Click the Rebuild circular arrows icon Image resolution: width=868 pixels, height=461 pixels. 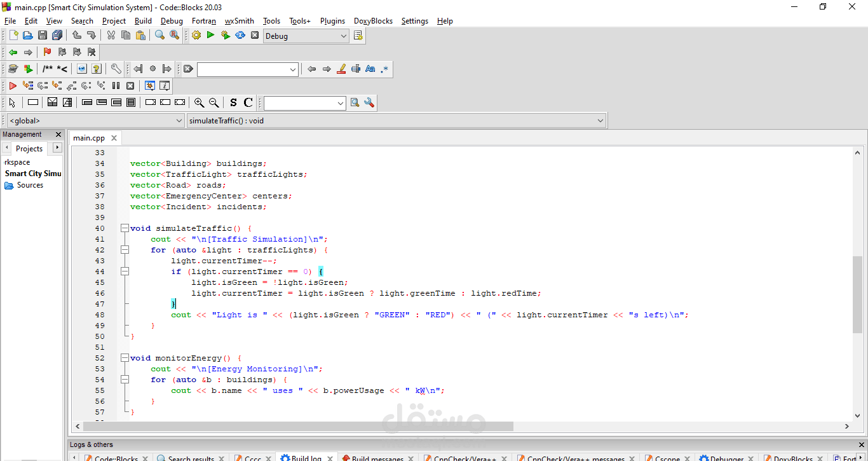click(240, 36)
